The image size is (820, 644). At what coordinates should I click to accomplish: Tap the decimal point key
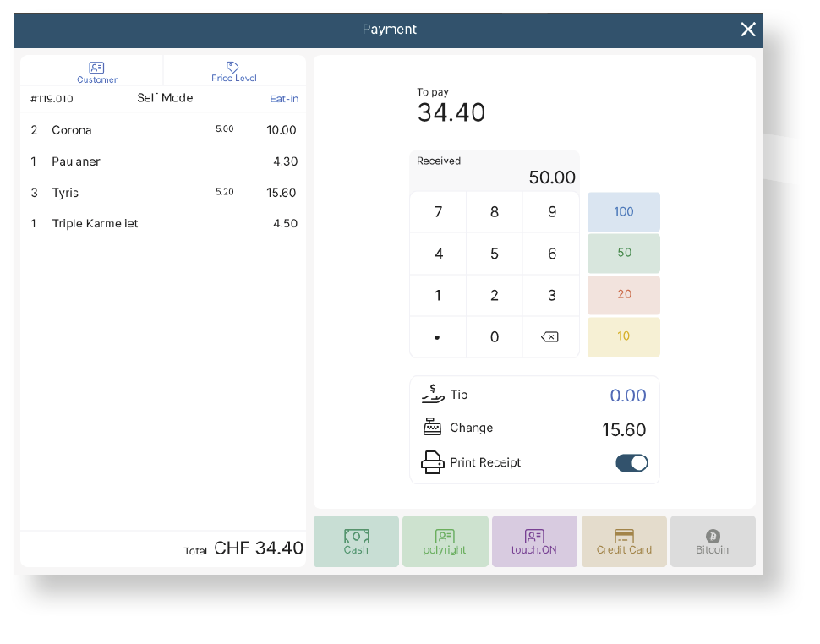438,337
